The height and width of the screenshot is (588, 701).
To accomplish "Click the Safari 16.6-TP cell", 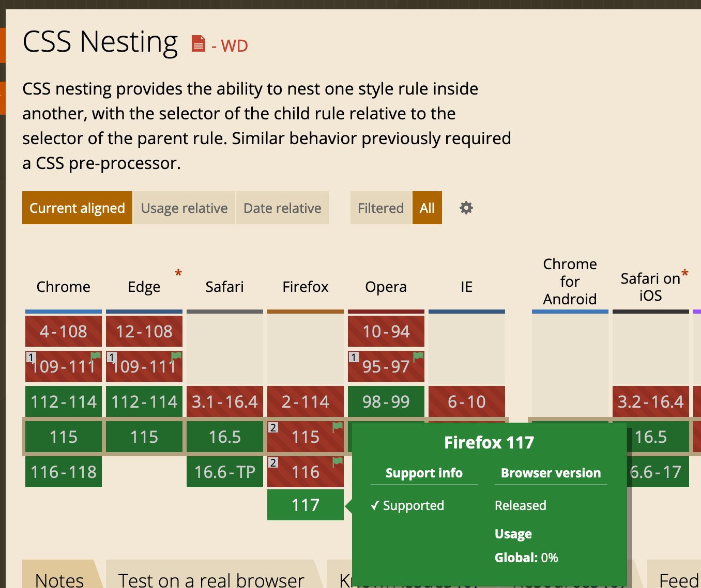I will 225,472.
